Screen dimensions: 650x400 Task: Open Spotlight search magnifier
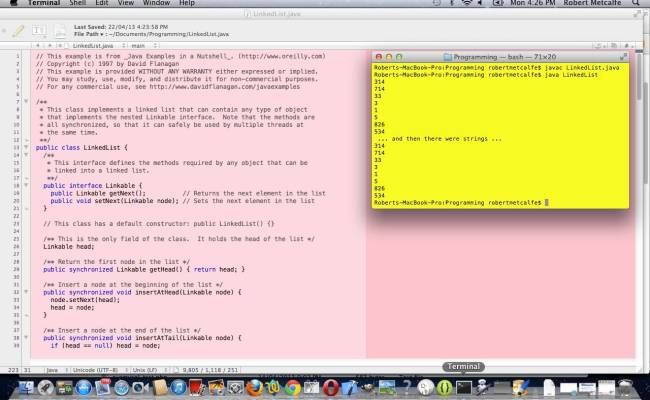[x=635, y=3]
